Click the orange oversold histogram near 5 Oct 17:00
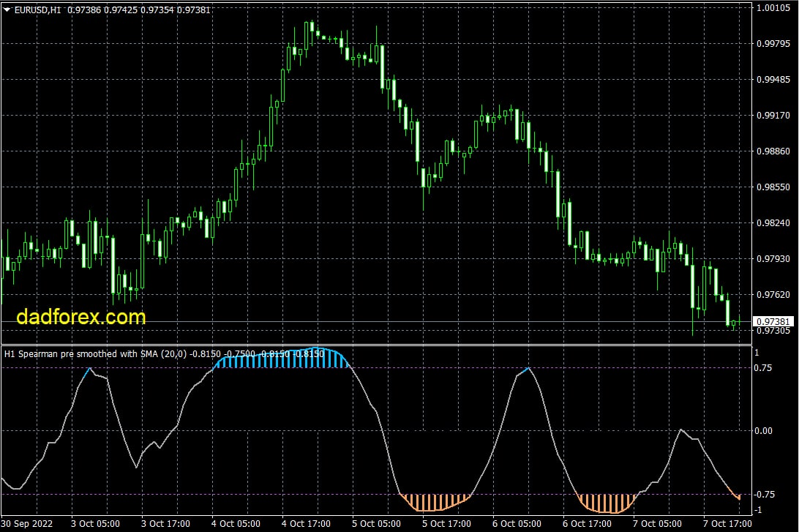The image size is (799, 532). pyautogui.click(x=435, y=503)
